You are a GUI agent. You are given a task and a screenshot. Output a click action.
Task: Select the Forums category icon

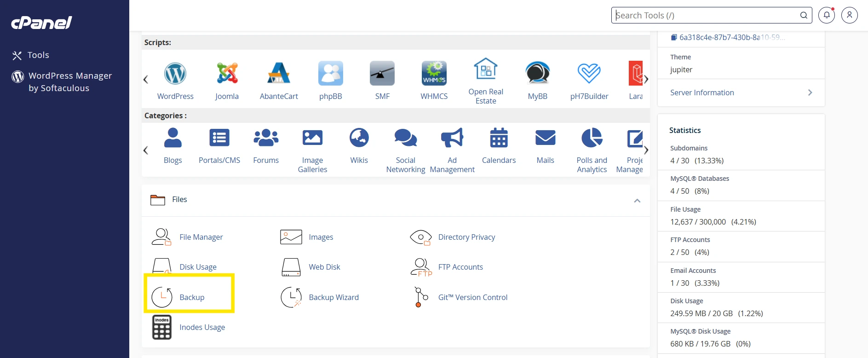(x=266, y=138)
